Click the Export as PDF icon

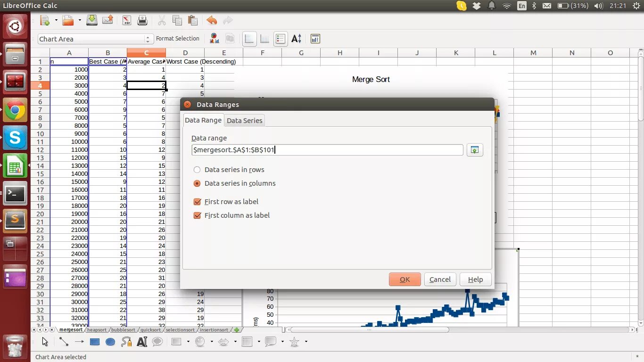pos(127,20)
